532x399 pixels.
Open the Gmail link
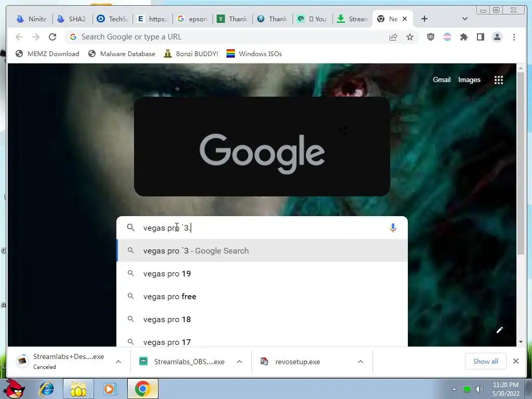pos(442,79)
